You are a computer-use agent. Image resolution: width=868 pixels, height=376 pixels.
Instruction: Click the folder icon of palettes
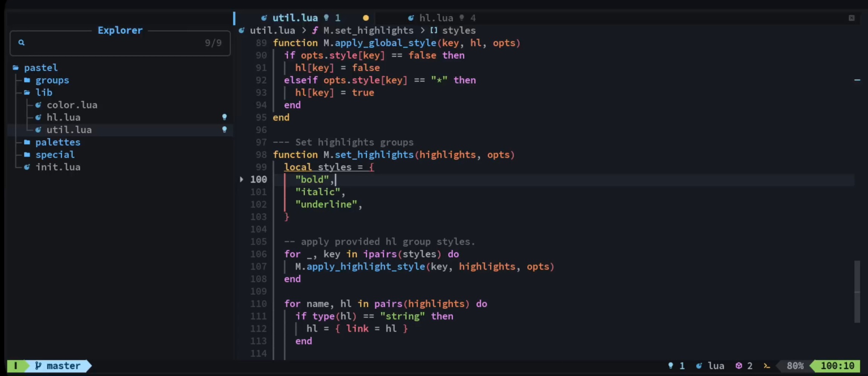point(27,142)
